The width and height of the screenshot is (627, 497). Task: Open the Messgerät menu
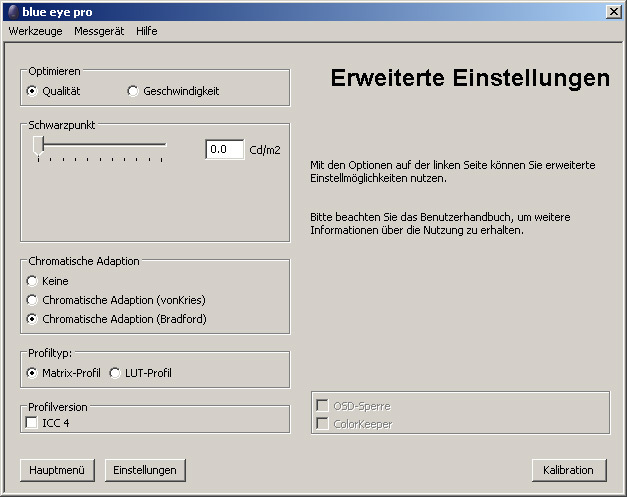(99, 31)
